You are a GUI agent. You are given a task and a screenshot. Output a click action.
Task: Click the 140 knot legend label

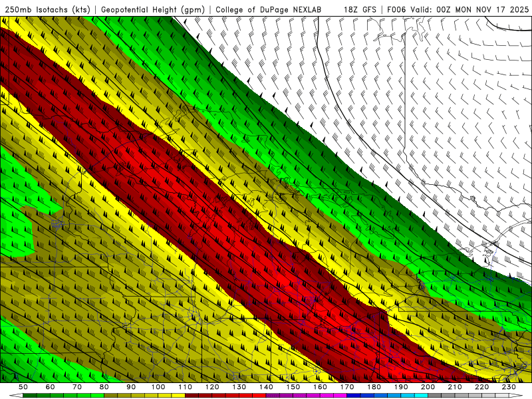(x=266, y=387)
